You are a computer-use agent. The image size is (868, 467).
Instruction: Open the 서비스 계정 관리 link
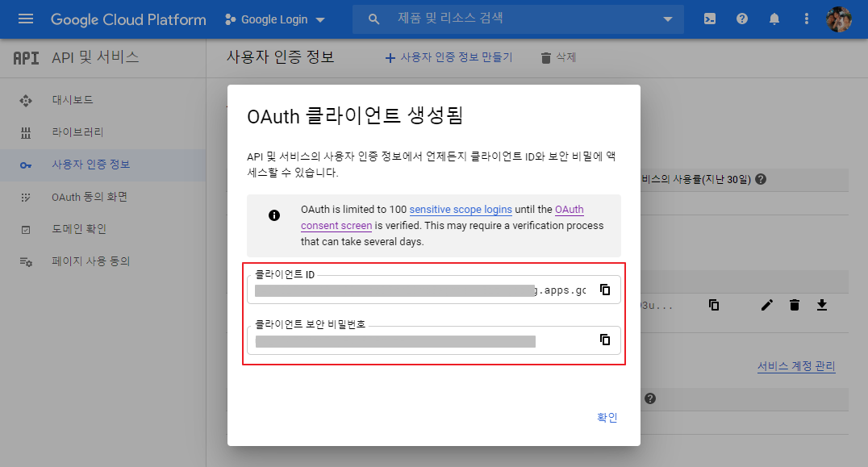tap(796, 366)
